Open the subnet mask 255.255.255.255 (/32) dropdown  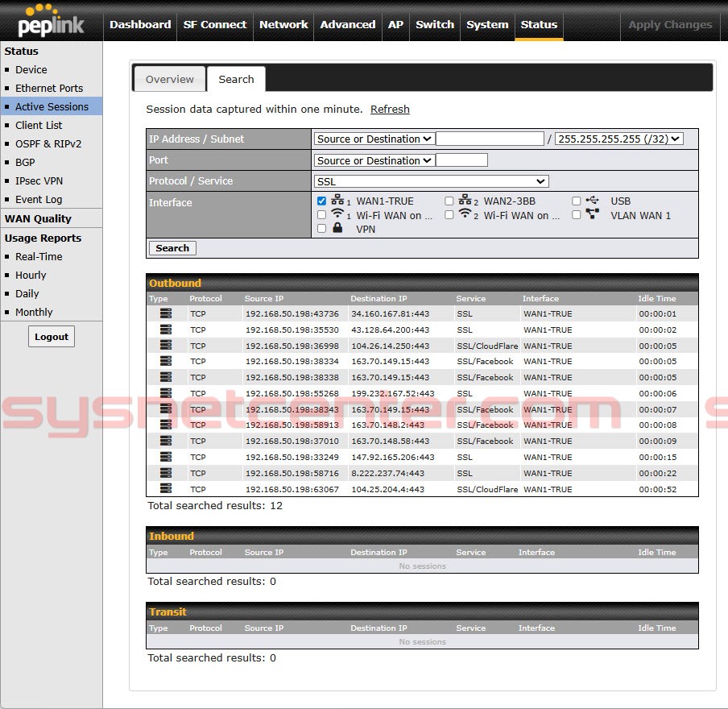click(619, 139)
